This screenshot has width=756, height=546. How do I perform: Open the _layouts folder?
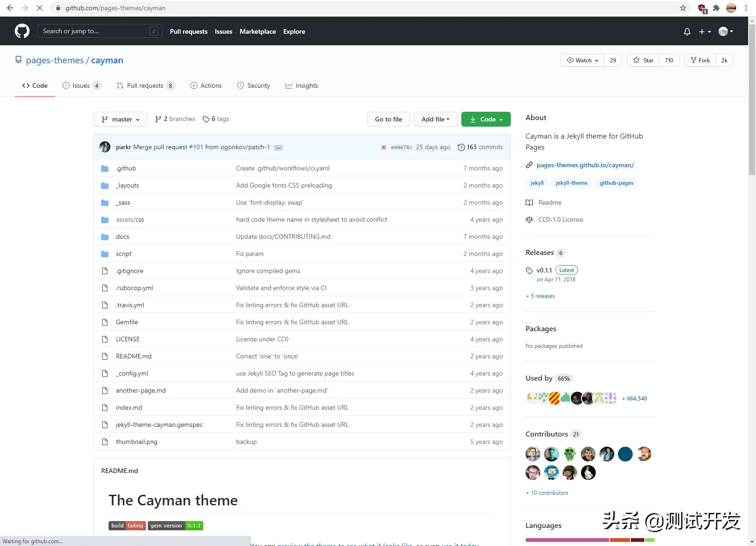click(x=127, y=185)
